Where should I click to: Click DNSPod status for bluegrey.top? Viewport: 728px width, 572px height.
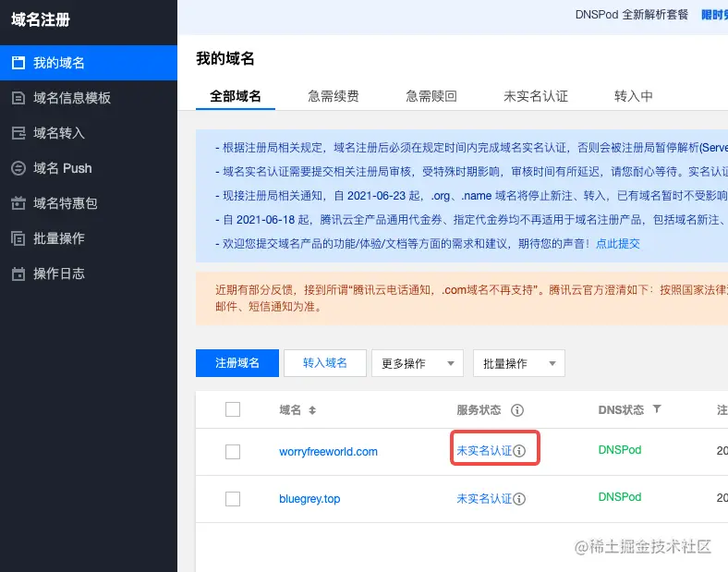[x=620, y=497]
